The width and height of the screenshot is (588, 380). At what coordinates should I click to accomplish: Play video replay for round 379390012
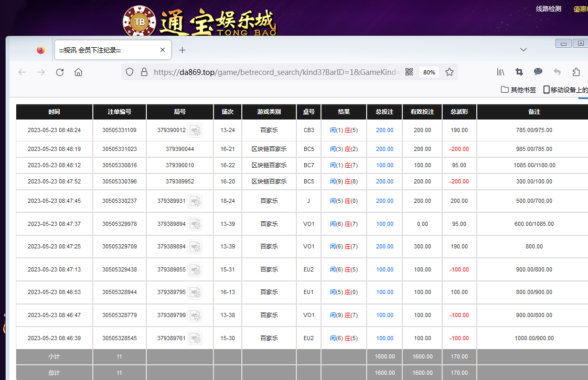point(195,131)
